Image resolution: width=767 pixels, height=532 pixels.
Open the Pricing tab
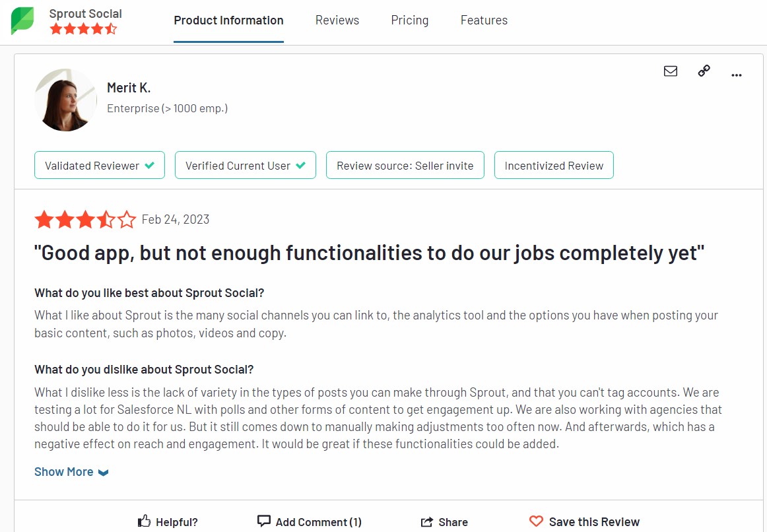coord(409,20)
